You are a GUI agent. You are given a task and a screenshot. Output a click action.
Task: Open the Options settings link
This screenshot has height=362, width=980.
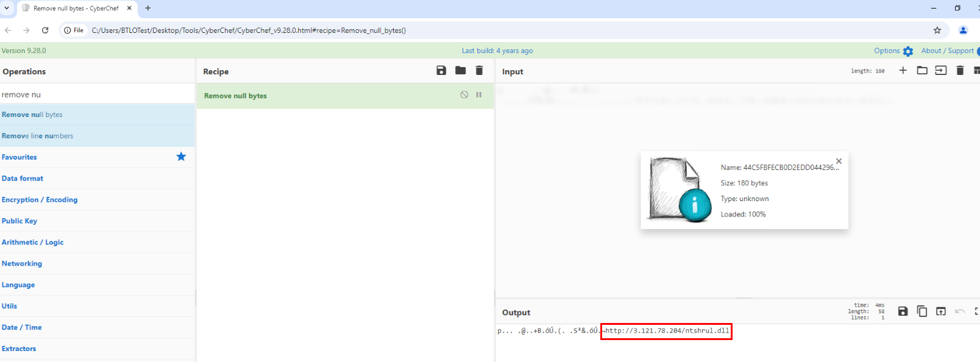tap(893, 51)
